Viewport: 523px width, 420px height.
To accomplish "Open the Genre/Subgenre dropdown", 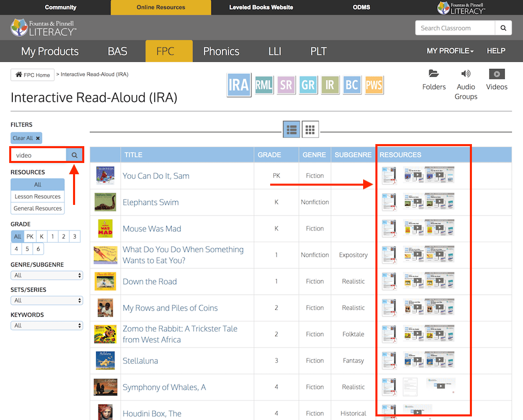I will click(x=46, y=275).
